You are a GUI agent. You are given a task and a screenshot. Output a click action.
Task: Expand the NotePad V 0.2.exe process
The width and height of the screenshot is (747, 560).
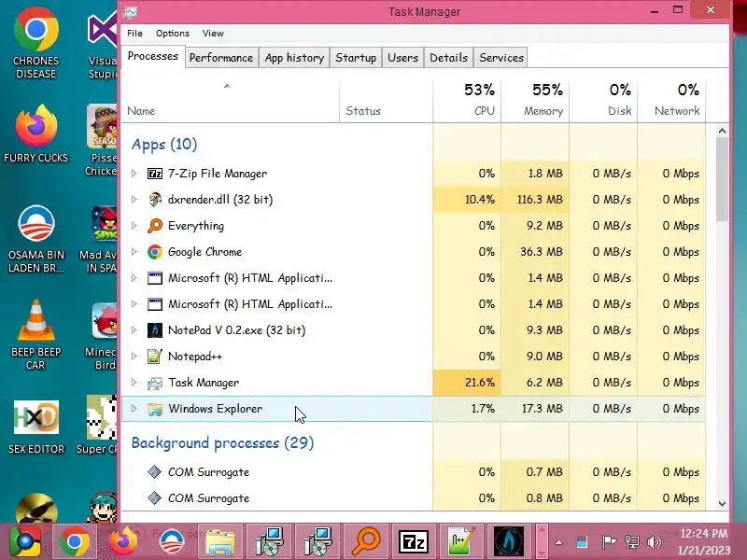coord(134,330)
